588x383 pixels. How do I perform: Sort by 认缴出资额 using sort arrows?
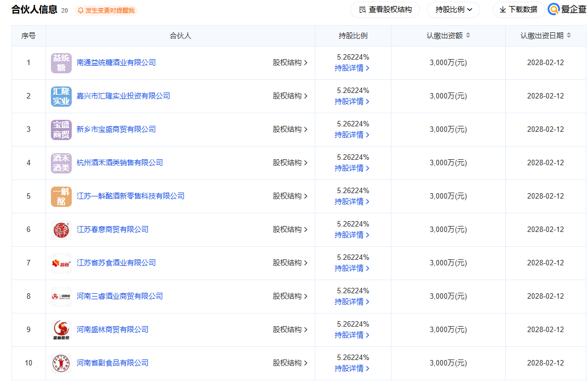468,36
